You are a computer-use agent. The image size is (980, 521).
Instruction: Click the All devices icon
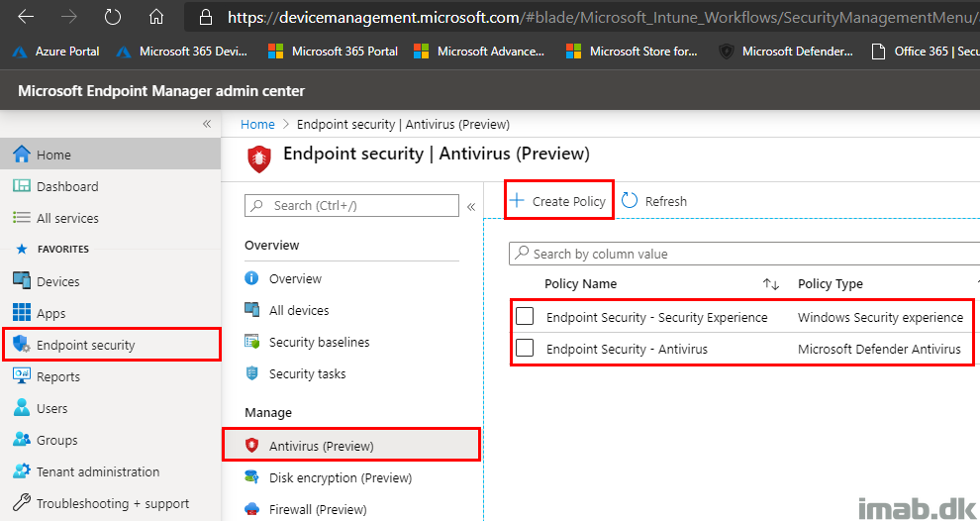pyautogui.click(x=251, y=310)
